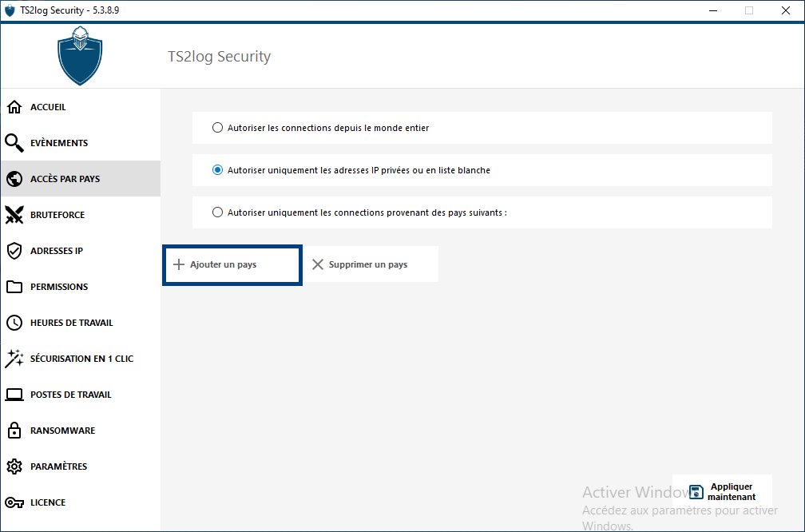
Task: Click the magnifier icon beside Evènements
Action: pos(14,143)
